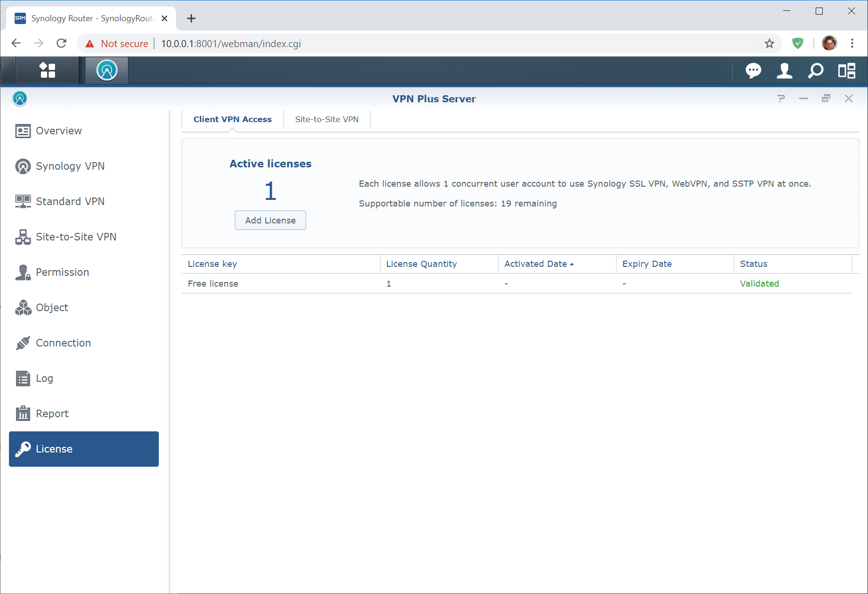
Task: Bookmark this page with star icon
Action: [769, 43]
